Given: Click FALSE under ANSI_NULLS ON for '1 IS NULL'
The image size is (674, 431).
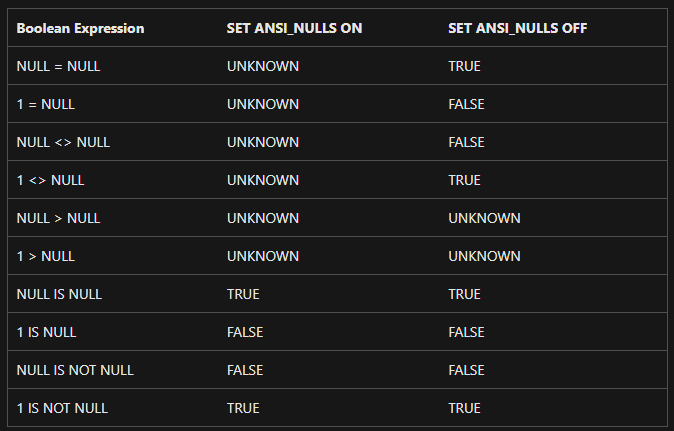Looking at the screenshot, I should tap(245, 332).
